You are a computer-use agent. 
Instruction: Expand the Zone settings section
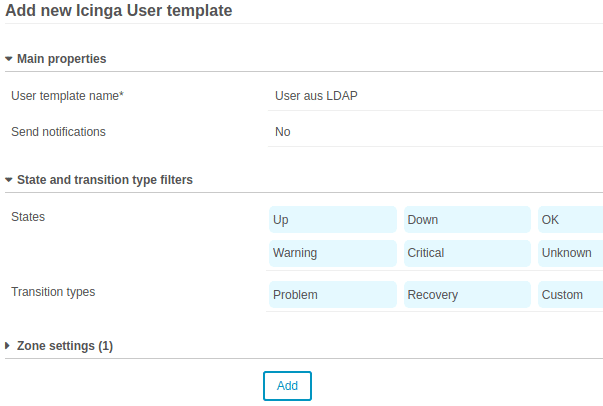[65, 346]
